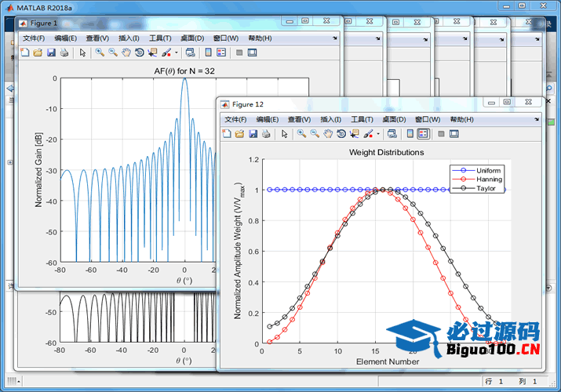Select Pan hand tool in Figure 12 toolbar
The image size is (561, 392).
328,134
